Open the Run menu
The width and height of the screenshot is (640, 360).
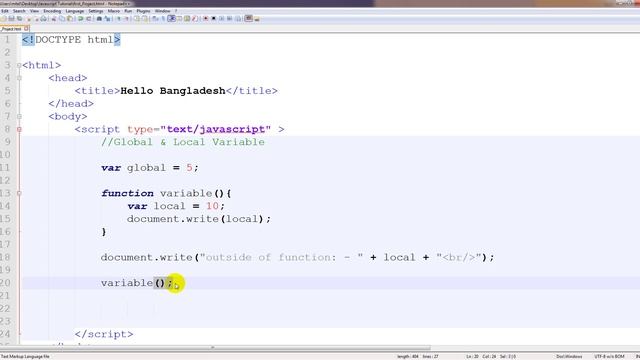(128, 11)
